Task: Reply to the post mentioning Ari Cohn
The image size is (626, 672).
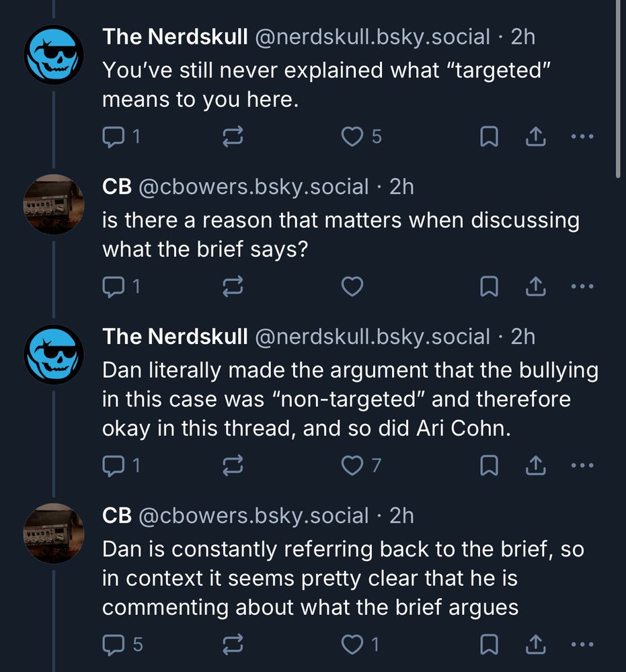Action: coord(120,464)
